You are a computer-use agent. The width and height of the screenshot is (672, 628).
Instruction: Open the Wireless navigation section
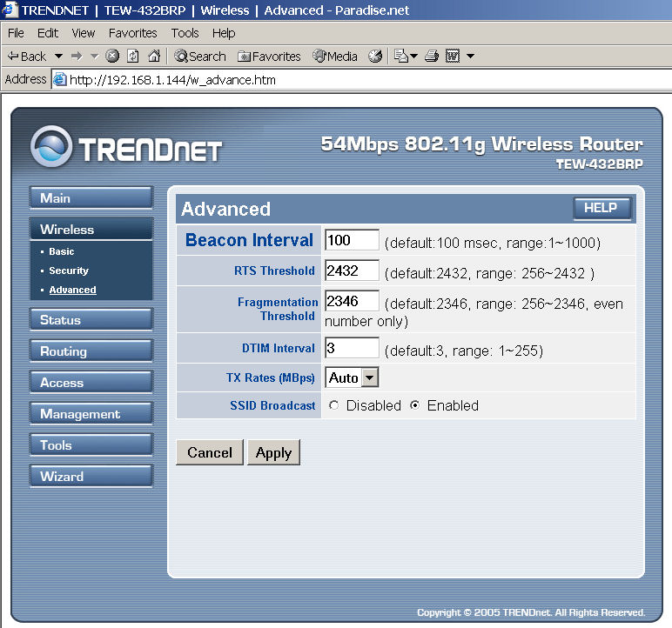pos(91,229)
